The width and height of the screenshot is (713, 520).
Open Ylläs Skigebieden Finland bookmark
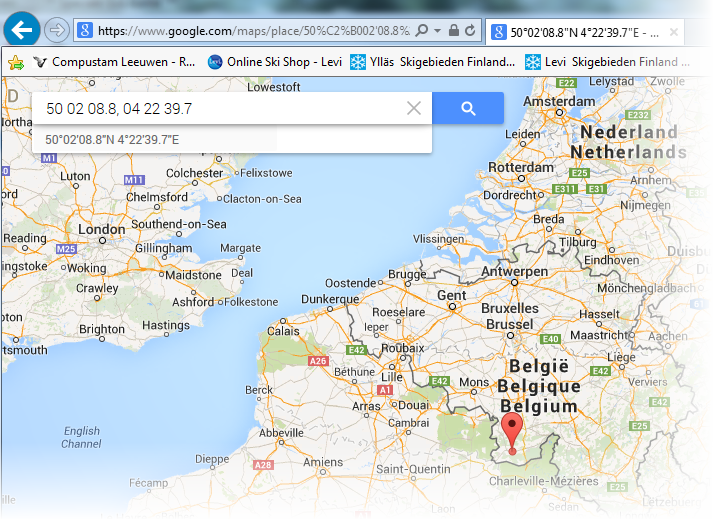click(x=432, y=62)
